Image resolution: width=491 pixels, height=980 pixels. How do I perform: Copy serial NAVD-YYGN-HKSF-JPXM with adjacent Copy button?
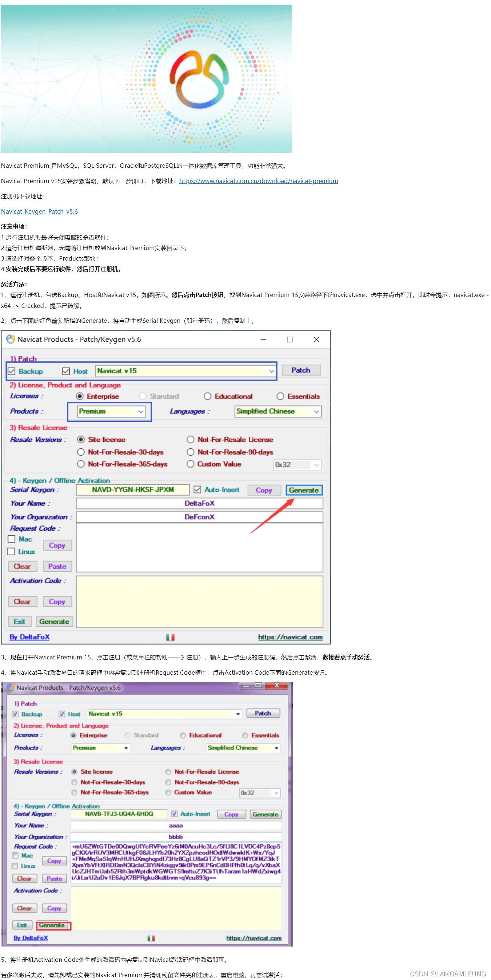264,491
